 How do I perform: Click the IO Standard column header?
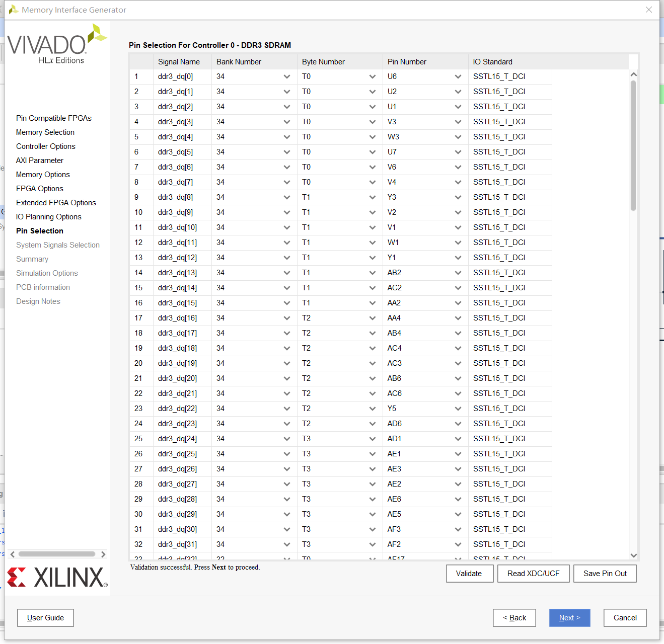click(510, 62)
